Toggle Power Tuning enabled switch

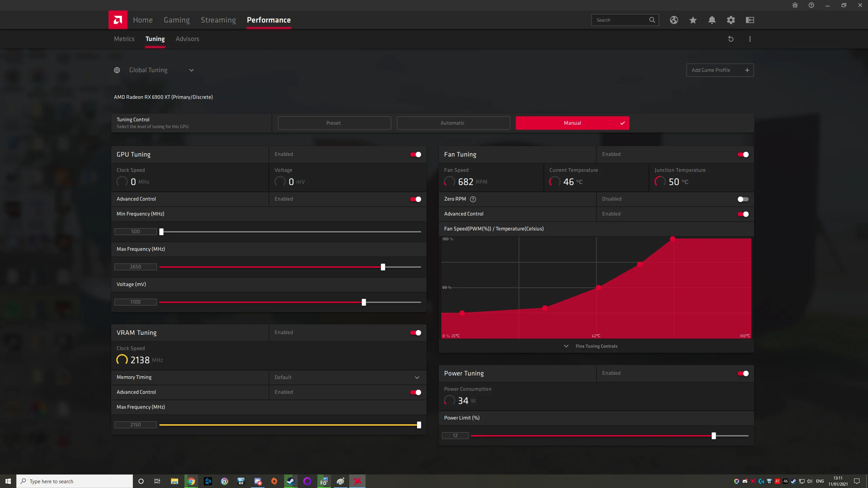(x=743, y=373)
